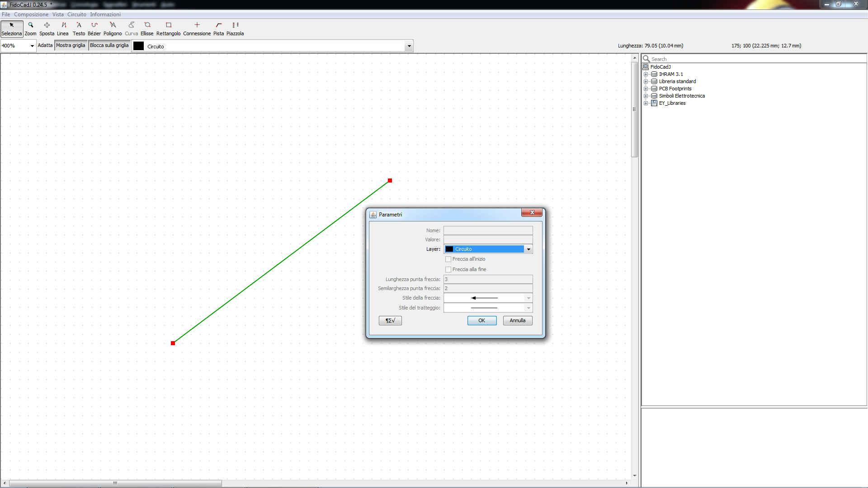Select the Bézier curve tool
The image size is (868, 488).
point(94,28)
